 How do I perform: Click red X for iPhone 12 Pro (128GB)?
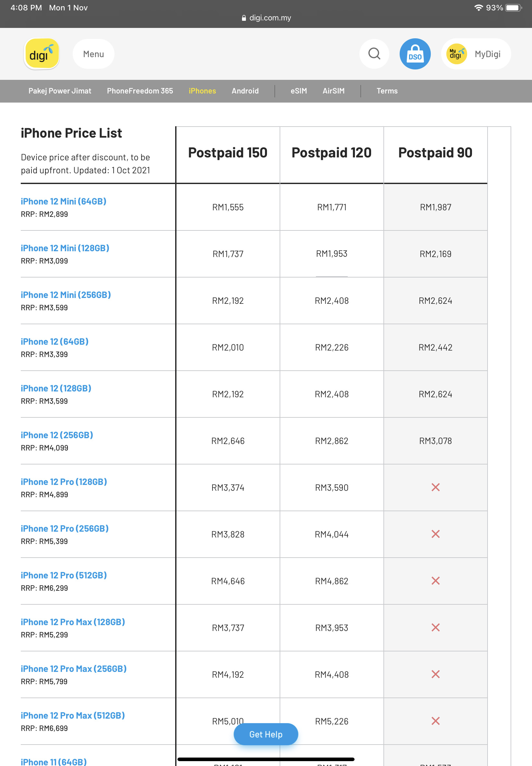pos(435,487)
